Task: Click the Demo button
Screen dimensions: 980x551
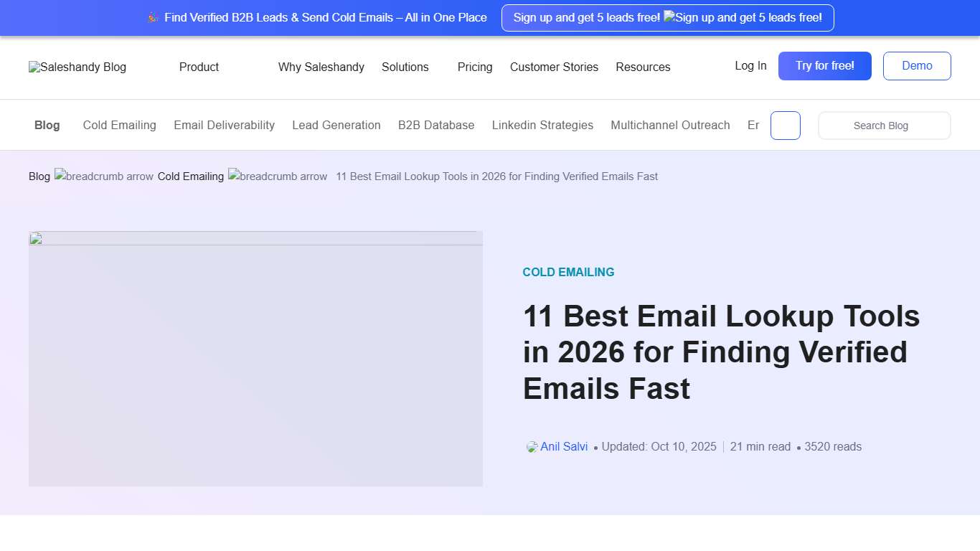Action: 917,65
